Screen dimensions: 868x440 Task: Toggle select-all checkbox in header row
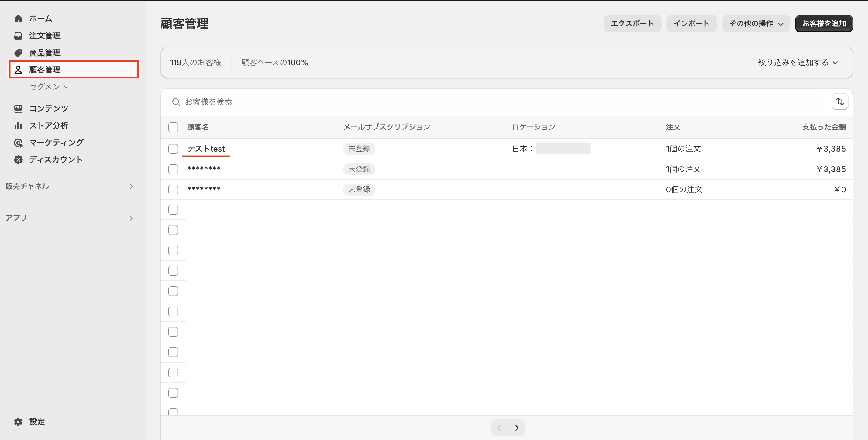[x=173, y=127]
